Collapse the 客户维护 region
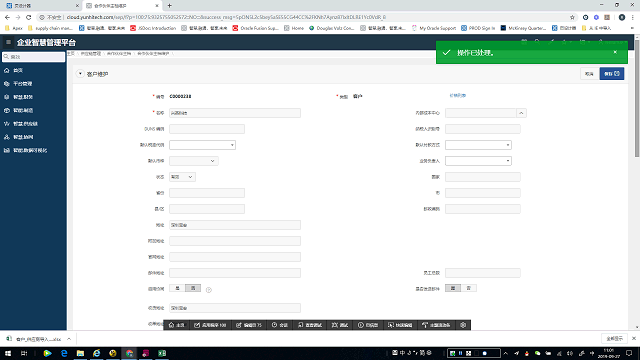This screenshot has height=360, width=640. click(x=80, y=73)
